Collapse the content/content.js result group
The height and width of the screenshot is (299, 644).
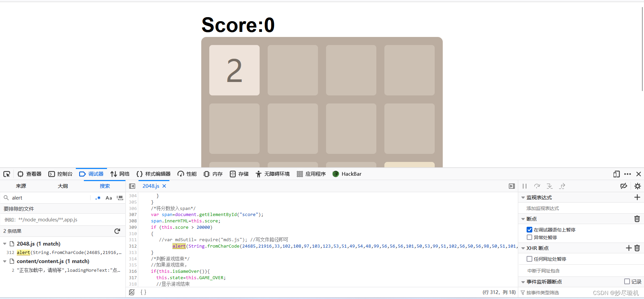tap(5, 261)
